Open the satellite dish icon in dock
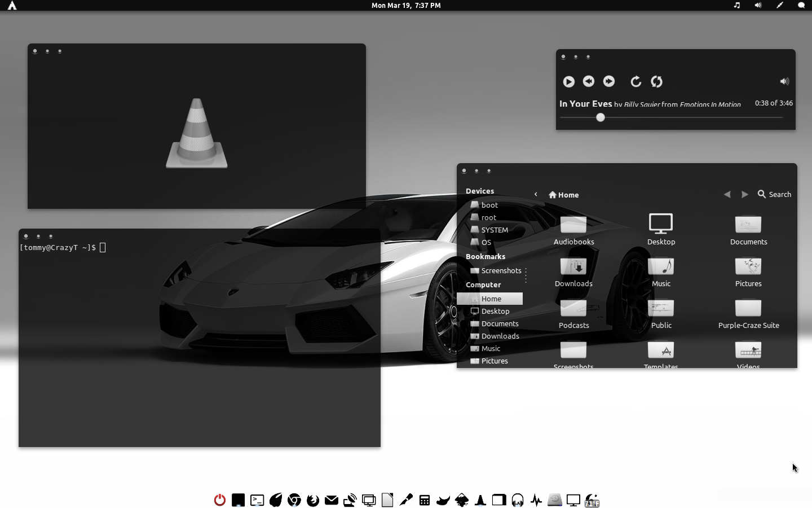This screenshot has height=508, width=812. coord(350,500)
